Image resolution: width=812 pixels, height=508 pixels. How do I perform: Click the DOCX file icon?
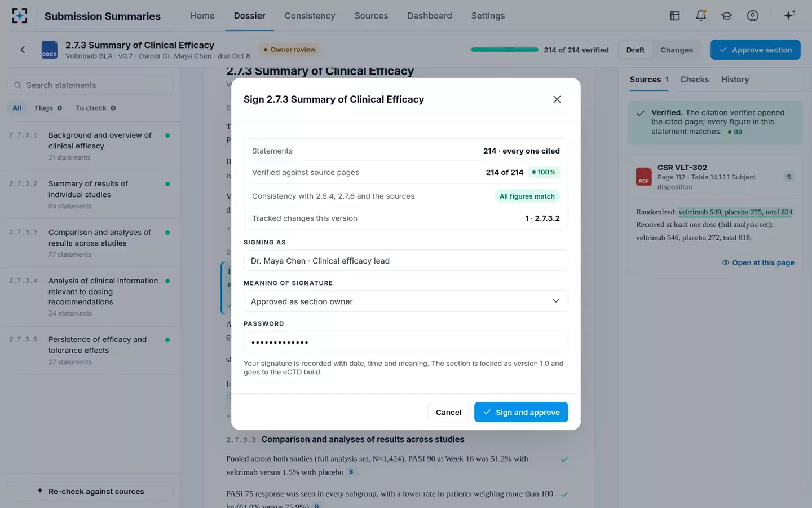(x=50, y=50)
